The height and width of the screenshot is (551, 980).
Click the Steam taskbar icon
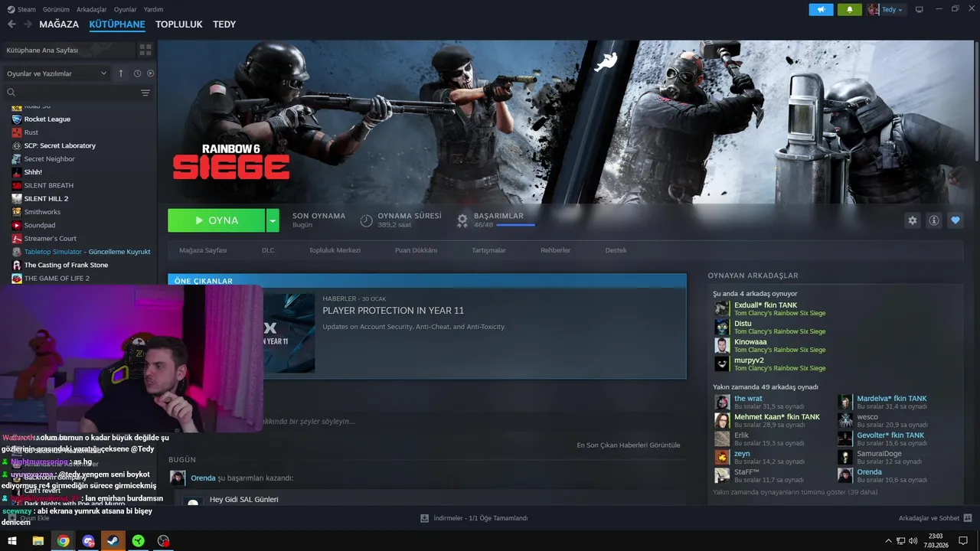coord(113,541)
